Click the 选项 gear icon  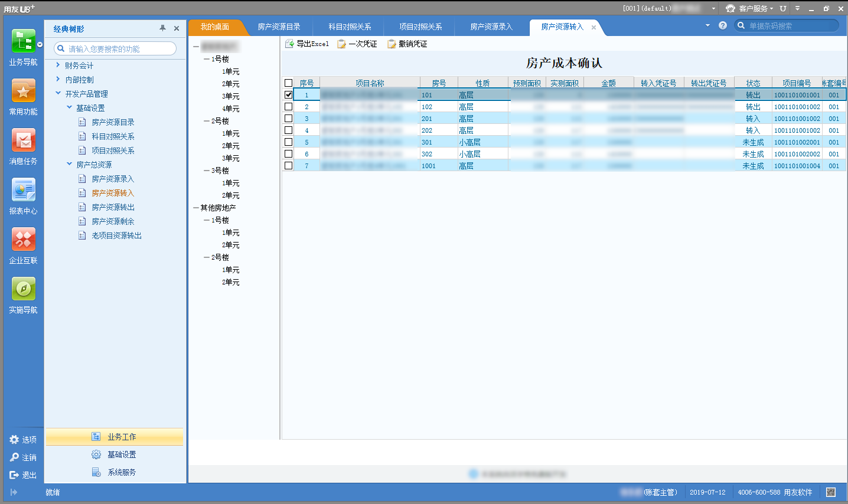(x=14, y=440)
